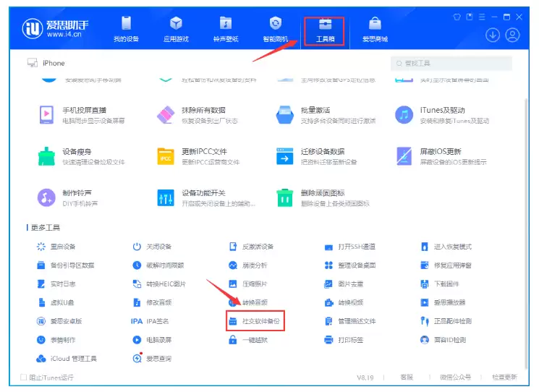Open 转换音频 audio converter
Image resolution: width=539 pixels, height=392 pixels.
point(248,302)
